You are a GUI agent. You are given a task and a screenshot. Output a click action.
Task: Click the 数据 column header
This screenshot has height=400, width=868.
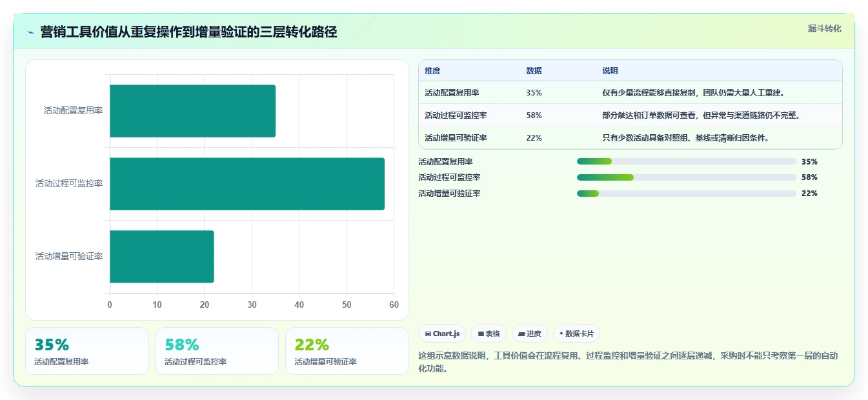[x=534, y=71]
